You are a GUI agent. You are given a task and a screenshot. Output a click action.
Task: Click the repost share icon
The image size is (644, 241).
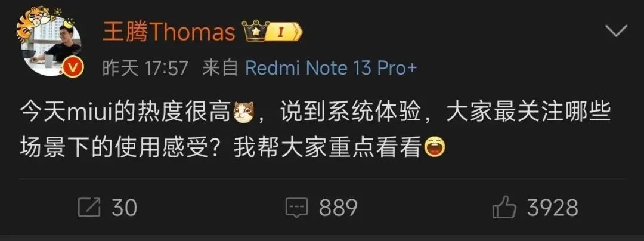89,208
